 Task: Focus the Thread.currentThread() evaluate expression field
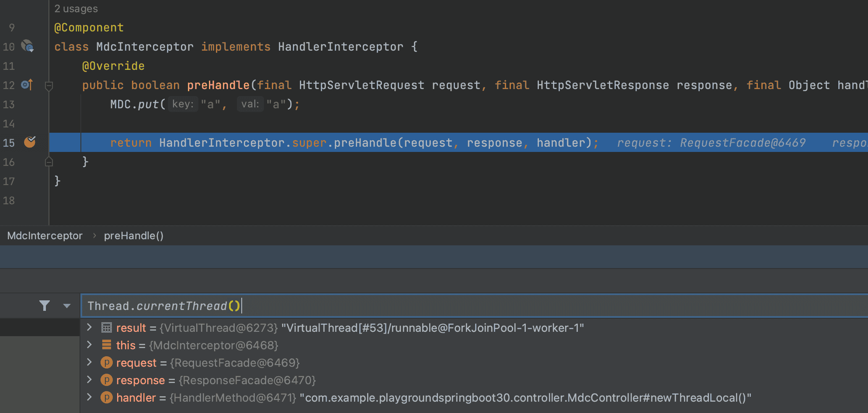[x=474, y=306]
